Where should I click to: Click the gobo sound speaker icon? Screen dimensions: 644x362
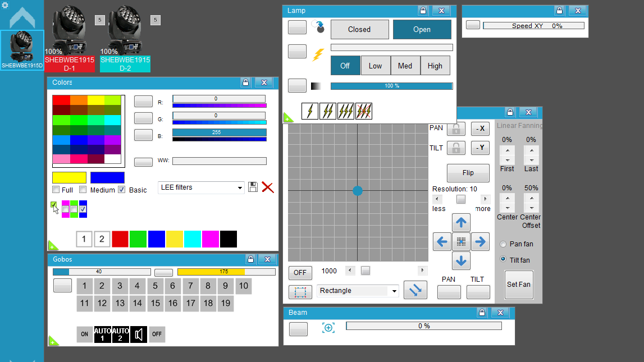(139, 334)
